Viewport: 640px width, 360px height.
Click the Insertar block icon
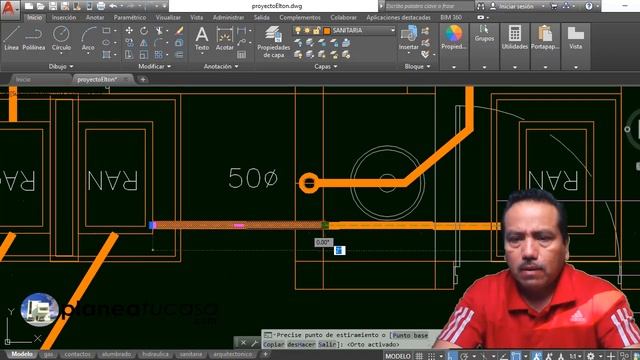tap(409, 38)
